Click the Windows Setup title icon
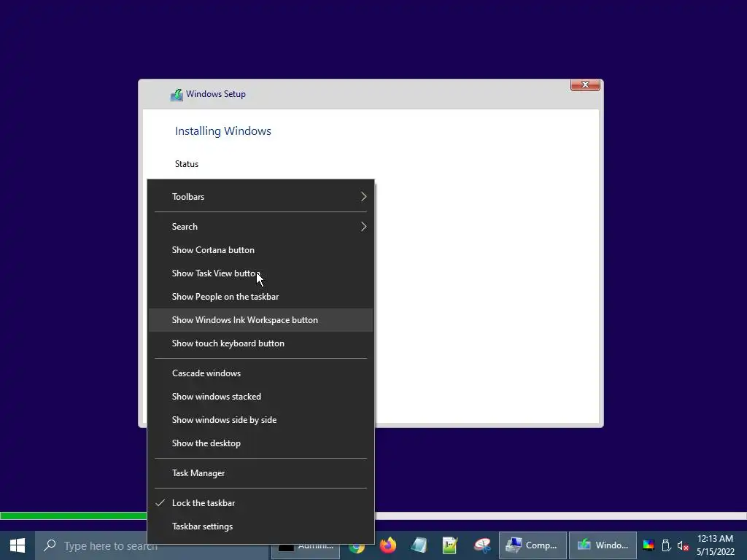The height and width of the screenshot is (560, 747). coord(177,95)
